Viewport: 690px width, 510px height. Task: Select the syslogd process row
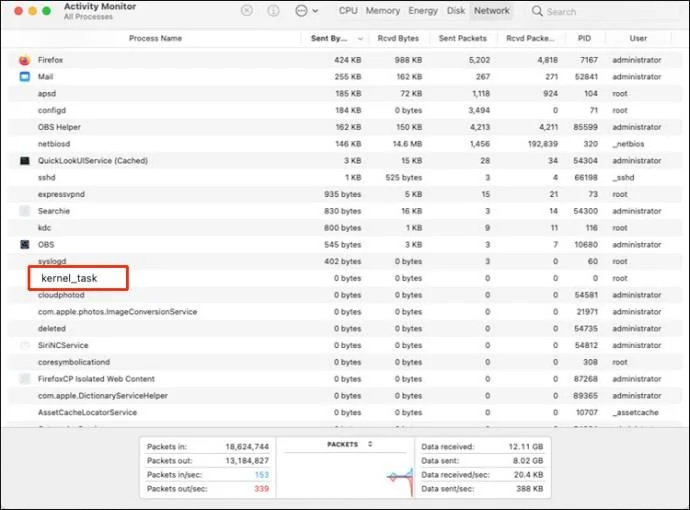pos(345,261)
